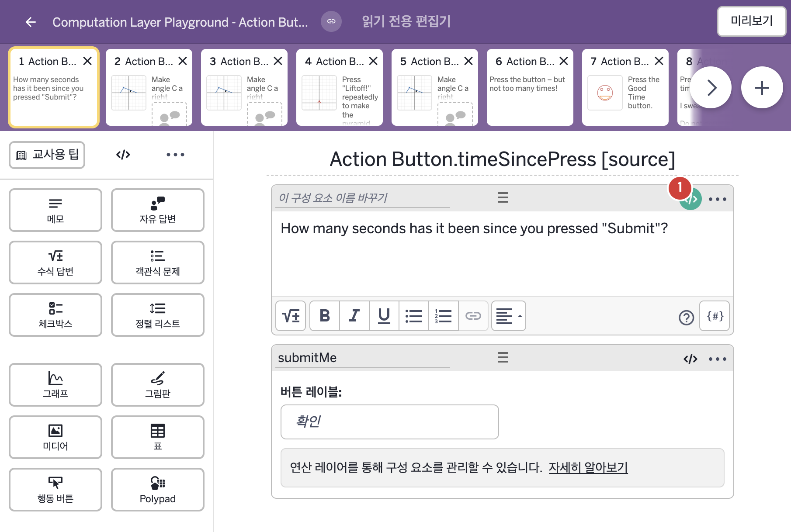Add a 메모 note component
The width and height of the screenshot is (791, 532).
pyautogui.click(x=56, y=210)
